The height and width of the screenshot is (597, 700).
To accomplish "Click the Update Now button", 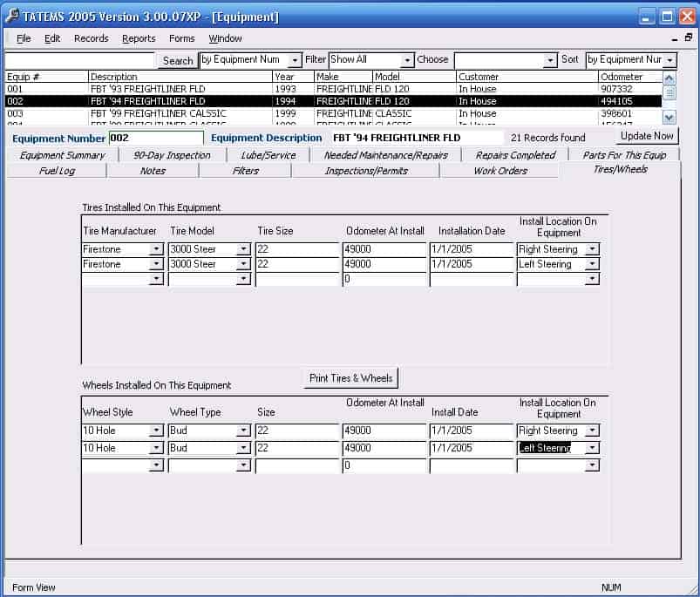I will [x=647, y=136].
